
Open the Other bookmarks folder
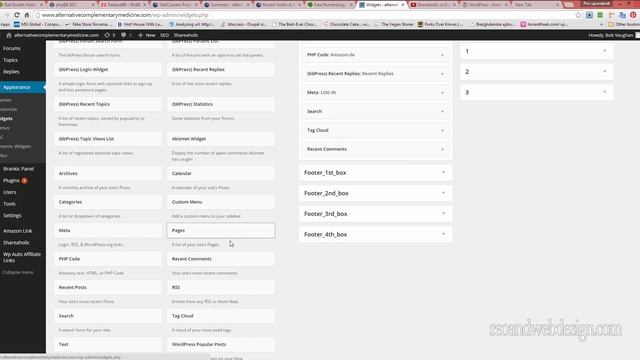click(624, 24)
